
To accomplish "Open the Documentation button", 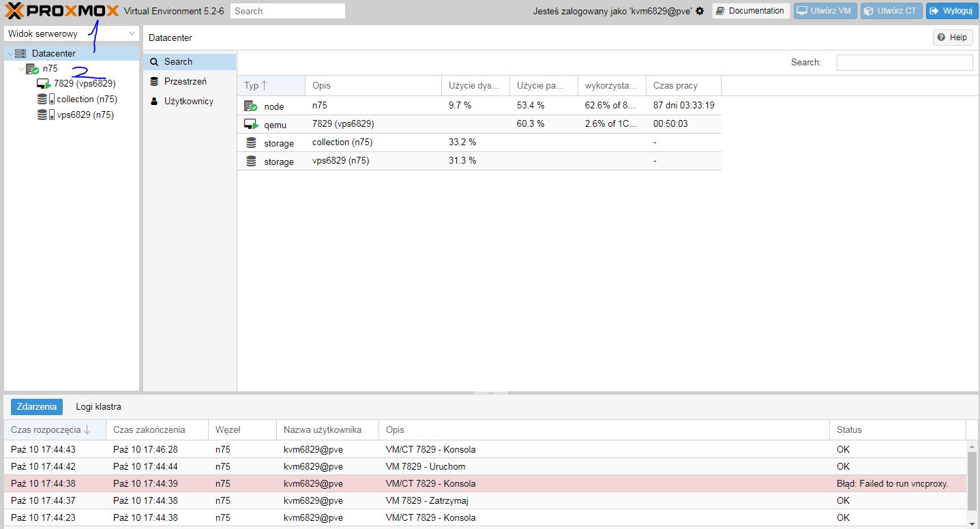I will coord(750,11).
